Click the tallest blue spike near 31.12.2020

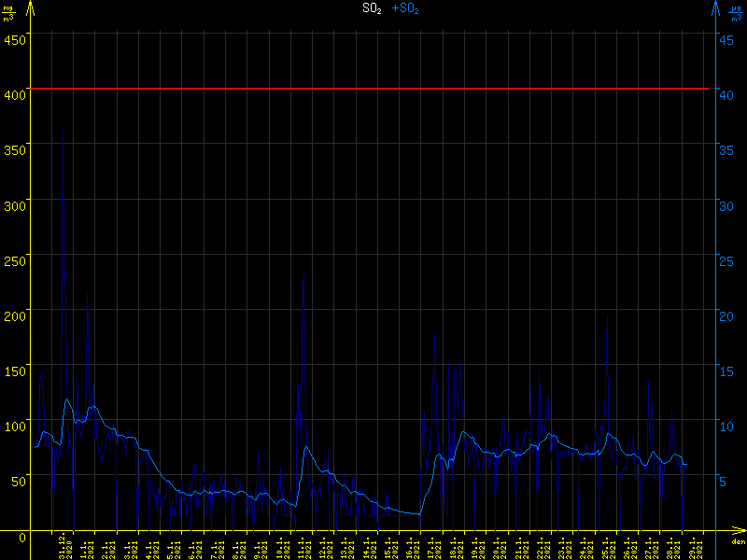pos(63,198)
